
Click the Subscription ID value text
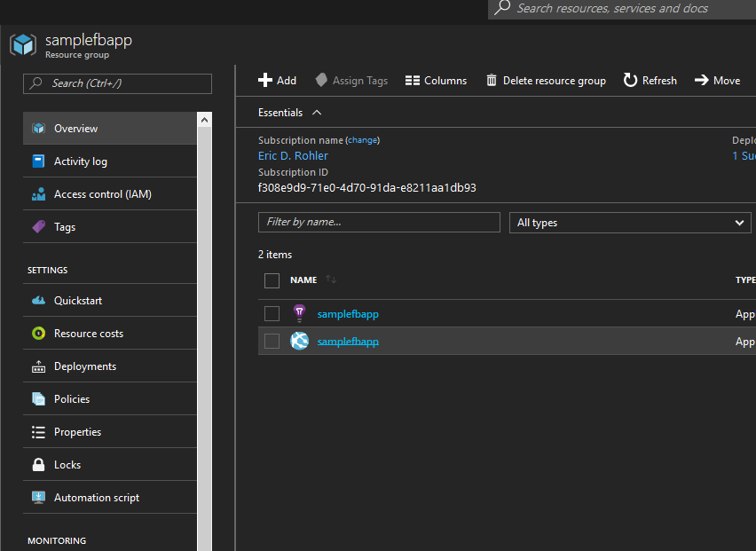pos(367,187)
